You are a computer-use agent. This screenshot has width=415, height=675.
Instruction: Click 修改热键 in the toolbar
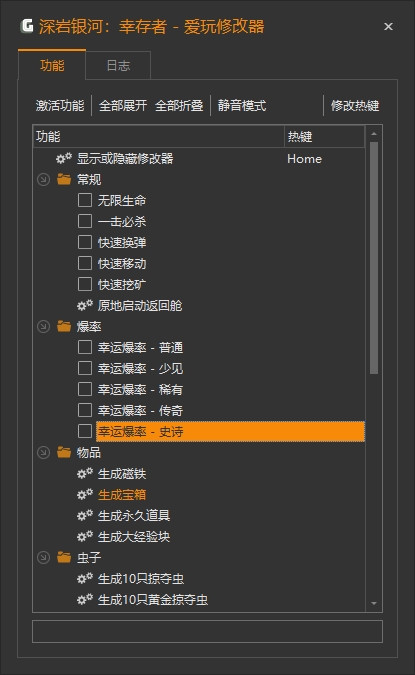point(355,105)
